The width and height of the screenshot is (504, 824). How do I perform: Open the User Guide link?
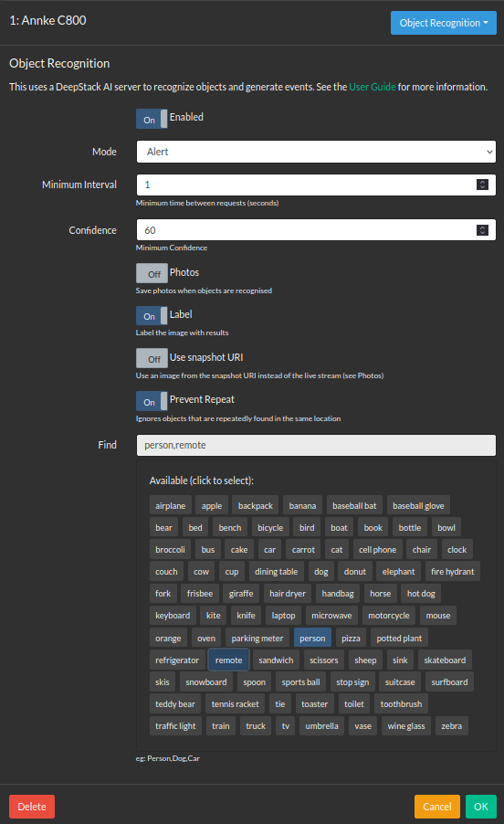(x=373, y=87)
